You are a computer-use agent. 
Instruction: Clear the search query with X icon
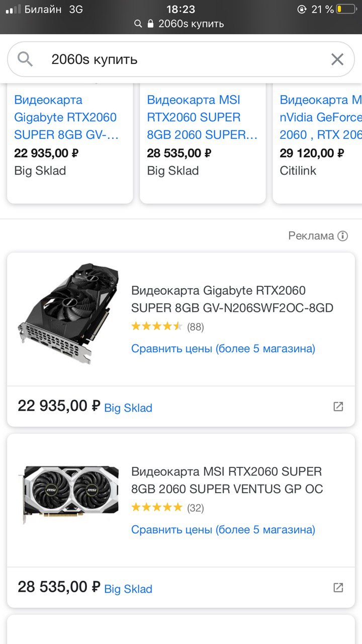337,59
